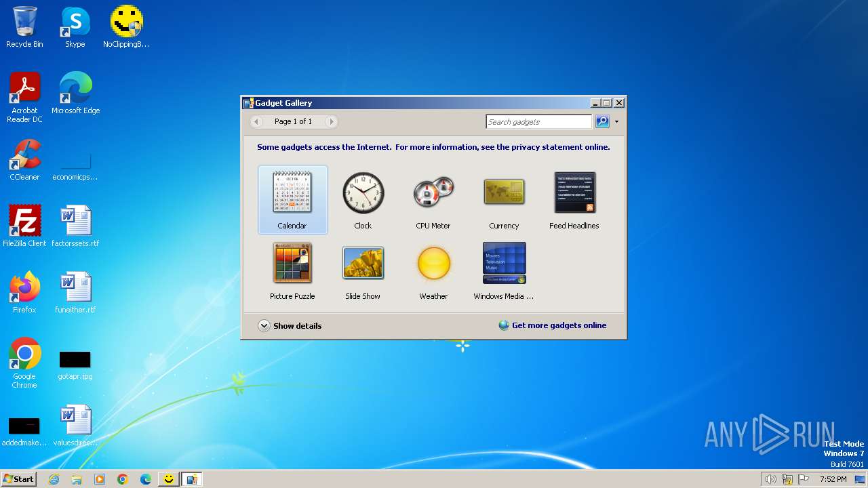Expand Show details panel

290,325
